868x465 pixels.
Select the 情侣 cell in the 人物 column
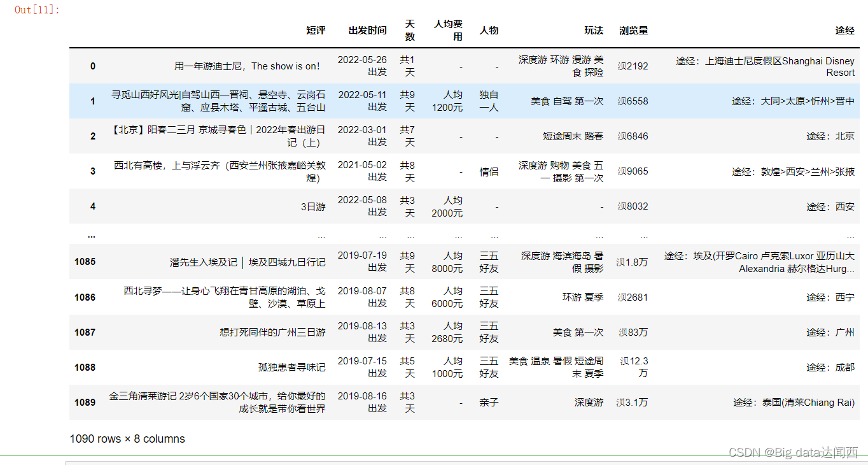[489, 171]
